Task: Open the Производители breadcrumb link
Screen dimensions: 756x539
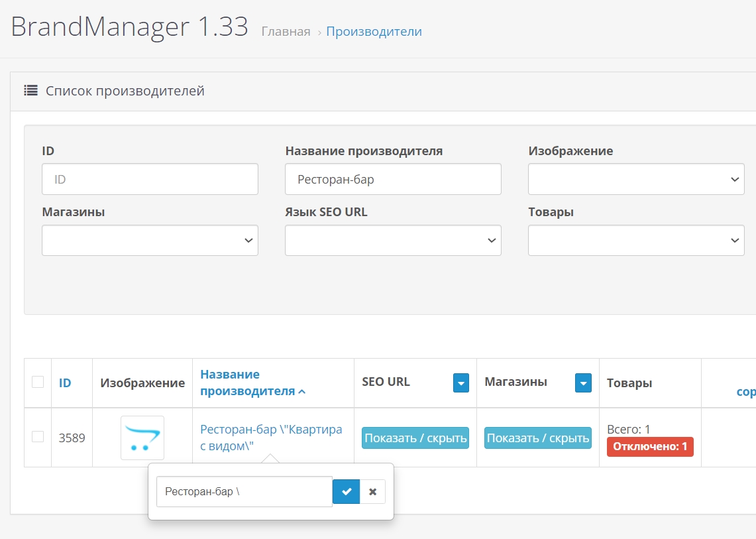Action: point(374,31)
